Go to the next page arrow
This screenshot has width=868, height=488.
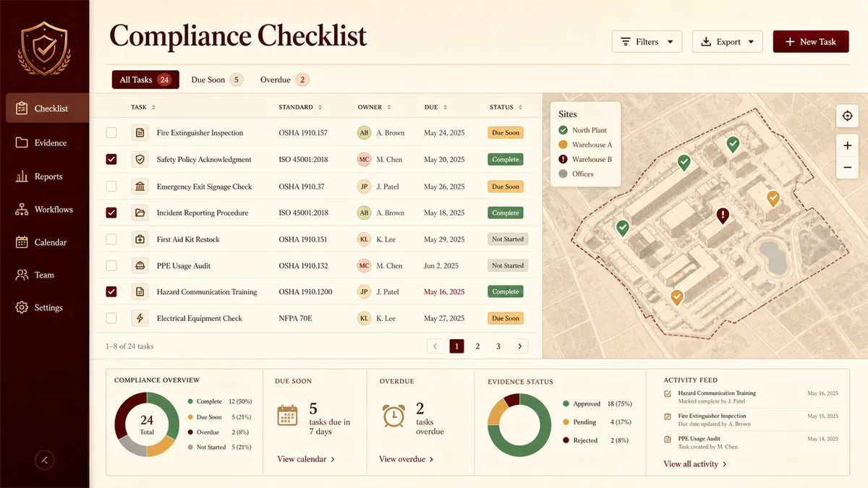(x=519, y=346)
